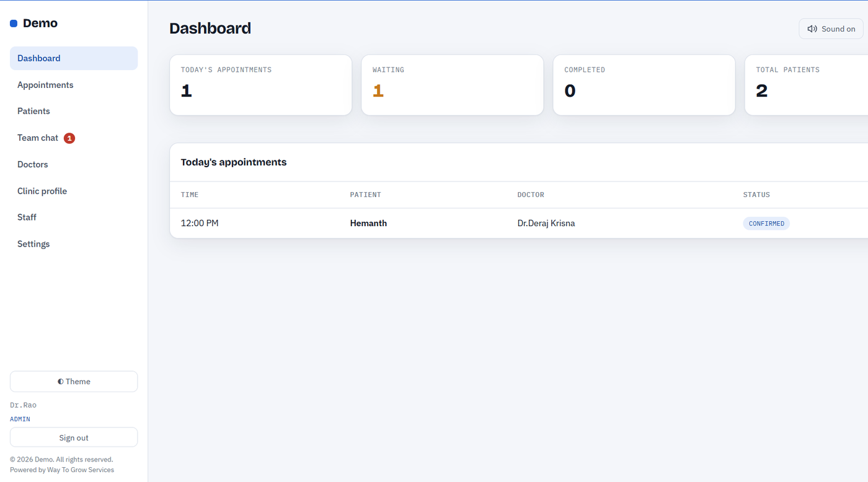This screenshot has height=482, width=868.
Task: Select the Completed stat card
Action: pyautogui.click(x=644, y=85)
